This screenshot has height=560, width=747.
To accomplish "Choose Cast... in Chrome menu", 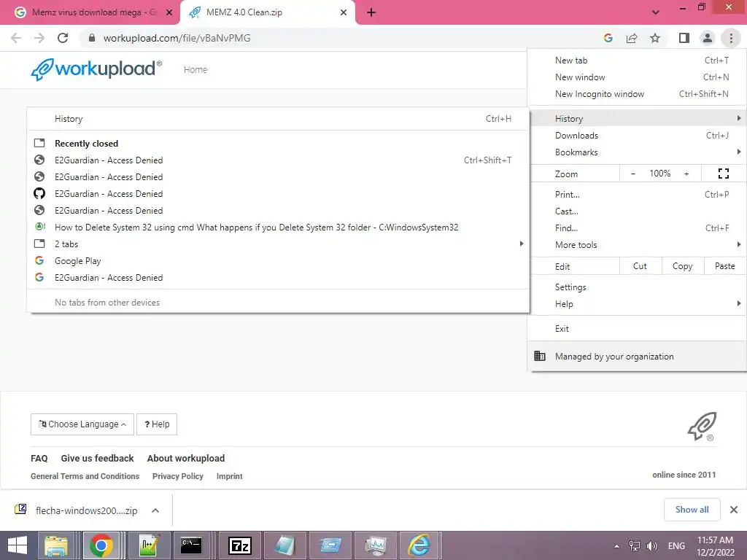I will point(638,211).
